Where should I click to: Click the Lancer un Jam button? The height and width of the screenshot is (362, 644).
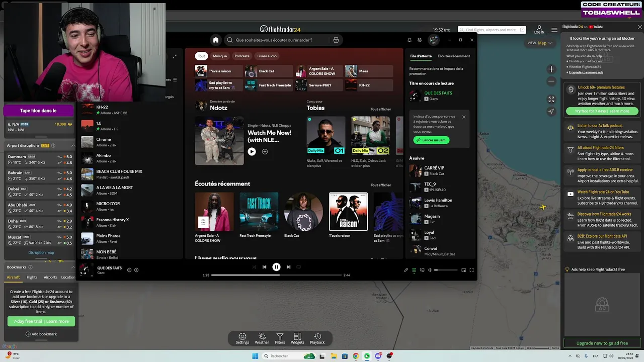click(431, 140)
